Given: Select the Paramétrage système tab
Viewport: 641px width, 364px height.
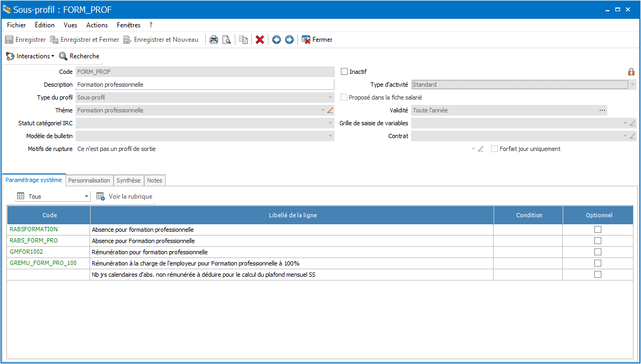Looking at the screenshot, I should [34, 179].
